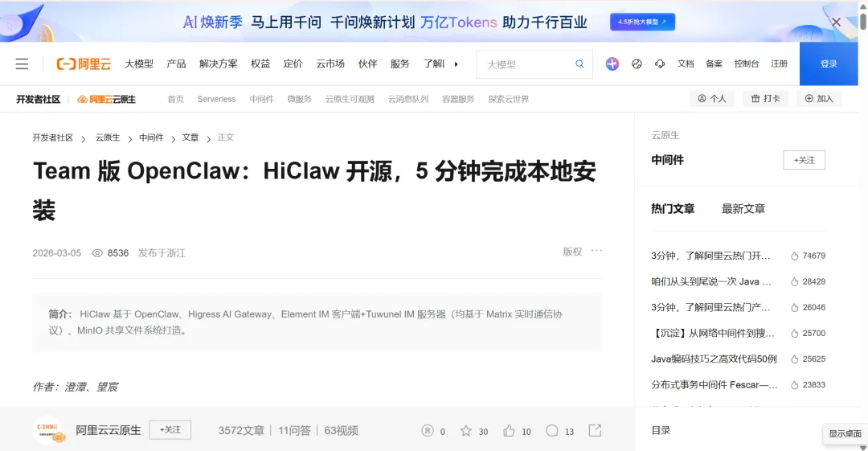Viewport: 868px width, 451px height.
Task: Open the 了解 navigation menu
Action: [x=434, y=64]
